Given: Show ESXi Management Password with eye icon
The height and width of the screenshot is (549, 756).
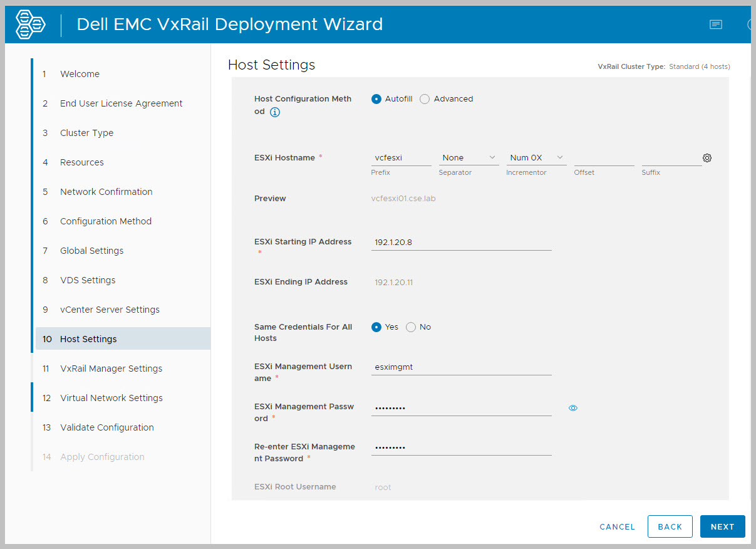Looking at the screenshot, I should pyautogui.click(x=572, y=408).
